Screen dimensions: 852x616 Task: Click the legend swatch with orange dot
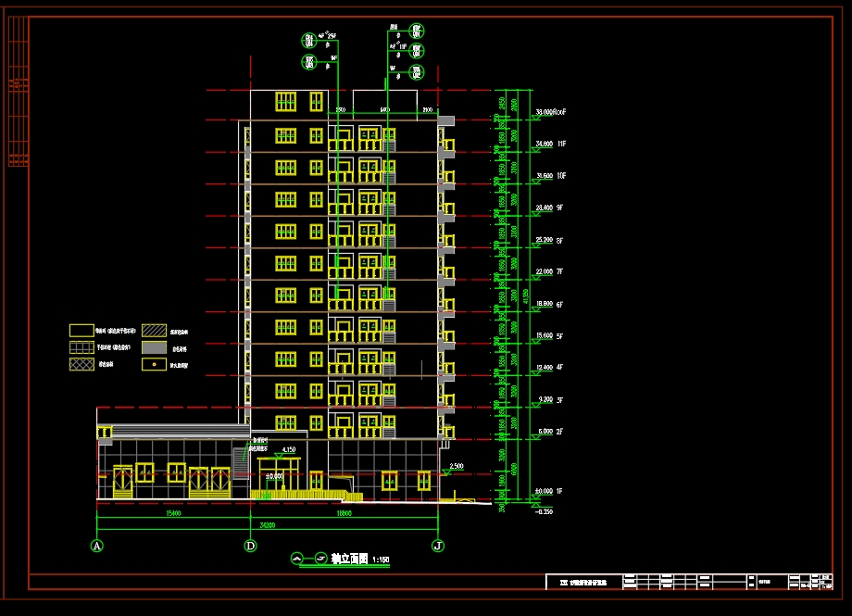pyautogui.click(x=155, y=364)
